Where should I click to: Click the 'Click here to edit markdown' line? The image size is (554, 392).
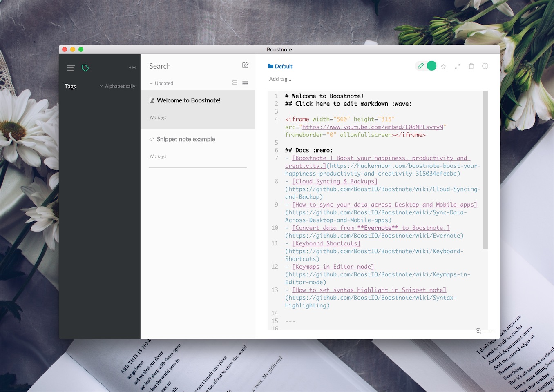[x=348, y=104]
